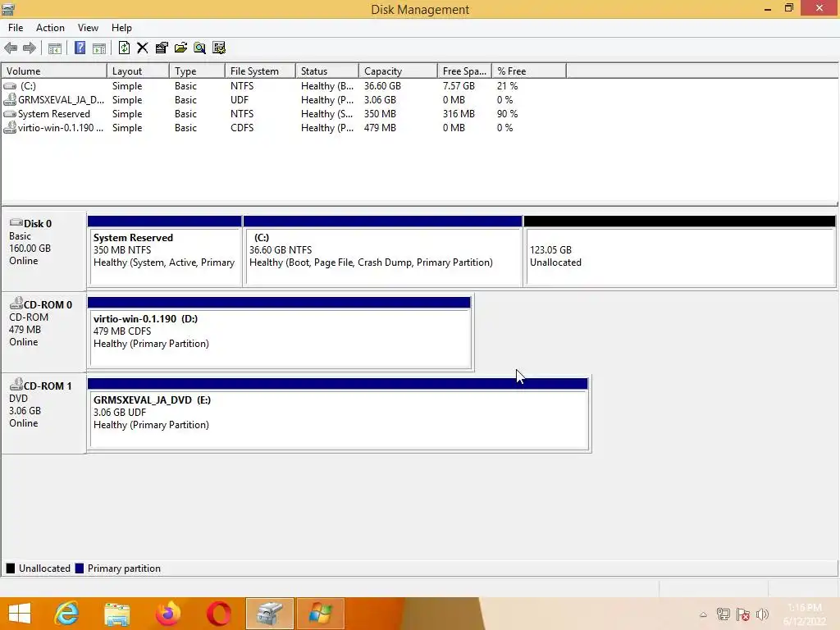Open the Action Center flag icon

(x=743, y=614)
